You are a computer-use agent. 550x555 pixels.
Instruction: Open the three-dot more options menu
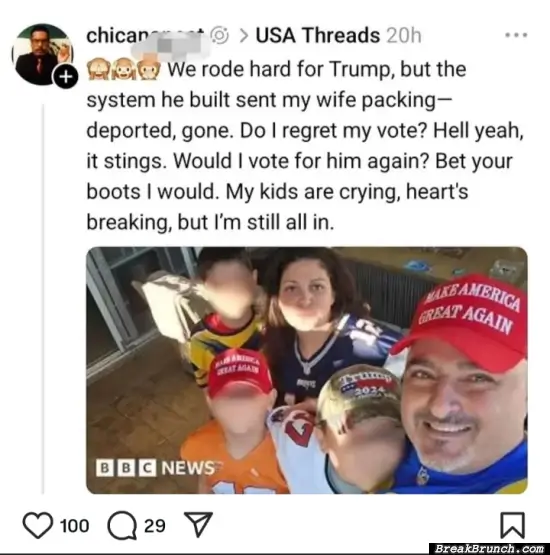[x=516, y=35]
